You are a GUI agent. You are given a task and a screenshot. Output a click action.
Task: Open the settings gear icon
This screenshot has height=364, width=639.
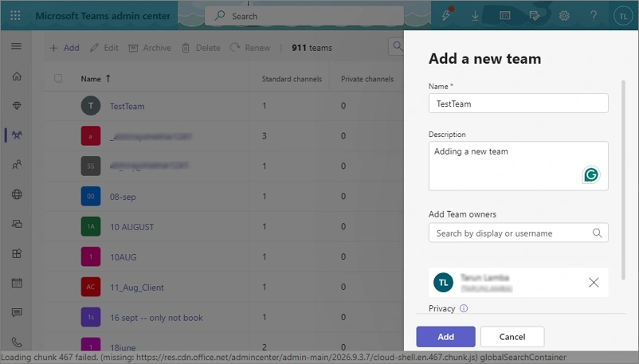click(564, 15)
